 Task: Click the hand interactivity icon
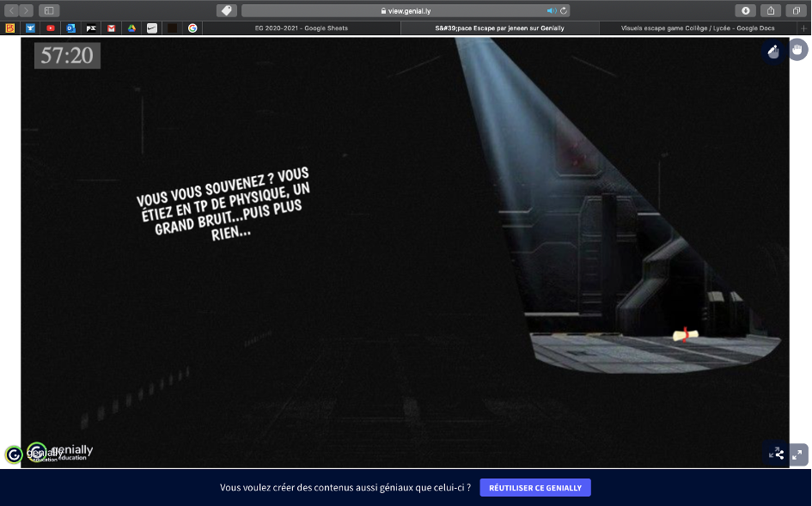pyautogui.click(x=797, y=50)
